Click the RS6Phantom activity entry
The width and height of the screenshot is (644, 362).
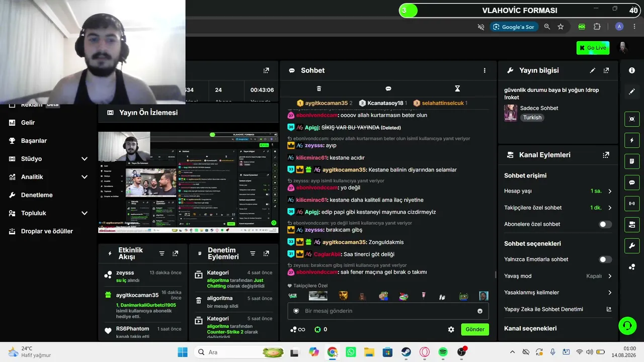pyautogui.click(x=143, y=332)
